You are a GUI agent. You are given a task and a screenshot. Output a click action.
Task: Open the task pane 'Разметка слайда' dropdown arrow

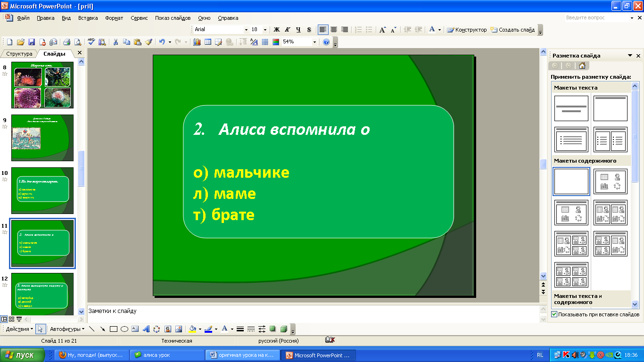630,56
